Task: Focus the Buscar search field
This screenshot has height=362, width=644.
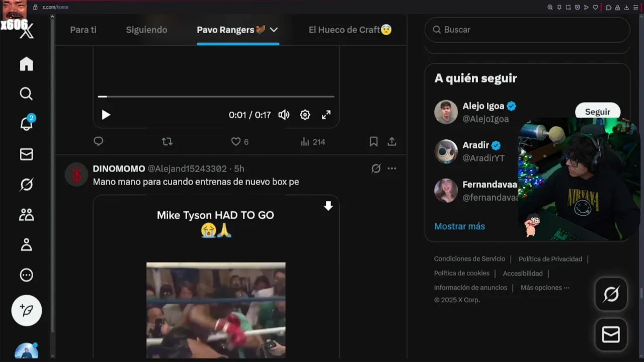Action: (x=527, y=30)
